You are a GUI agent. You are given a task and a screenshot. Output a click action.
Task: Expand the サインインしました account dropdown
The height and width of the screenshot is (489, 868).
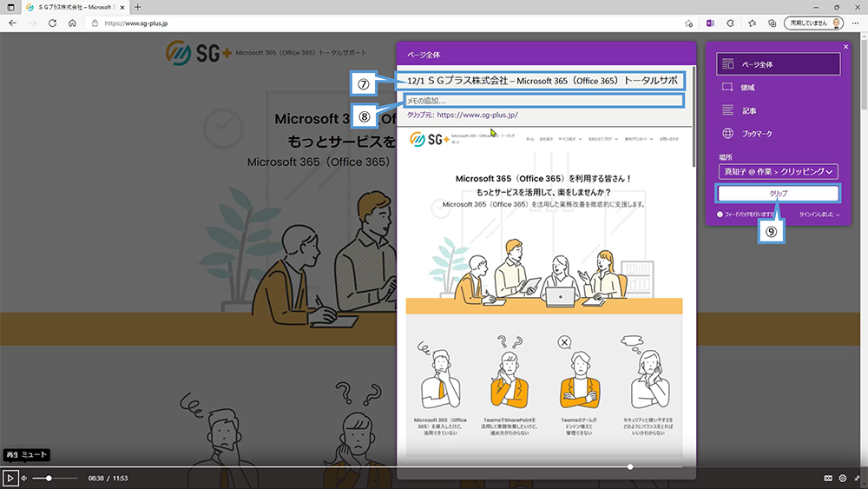coord(819,215)
